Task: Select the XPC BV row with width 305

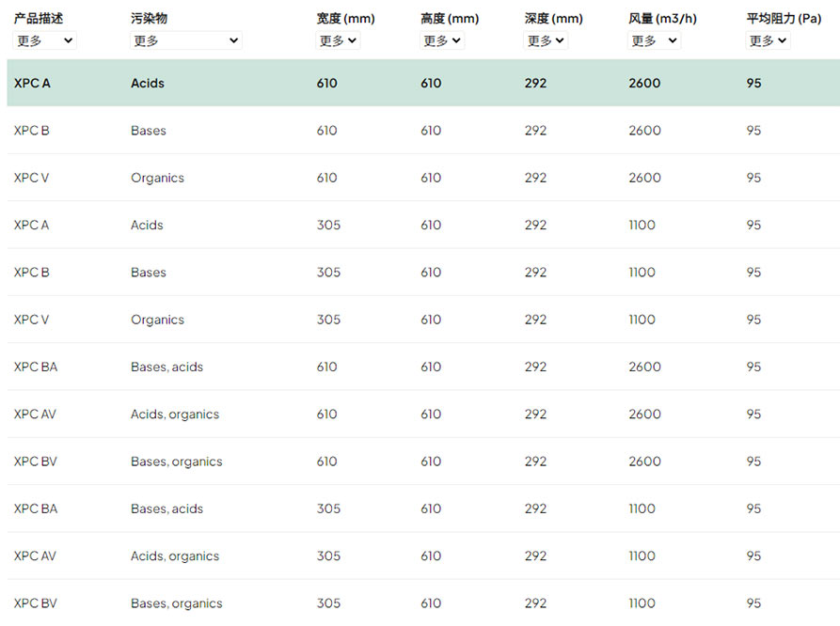Action: point(423,603)
